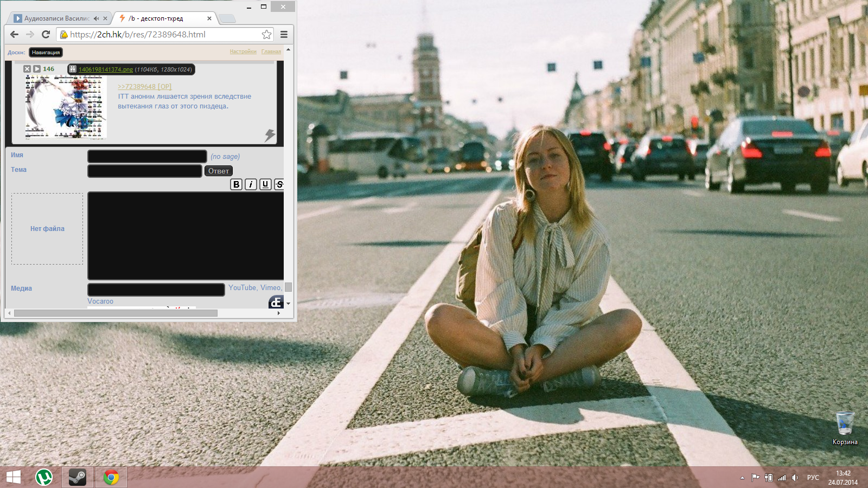Open the attached desktop image thumbnail
The width and height of the screenshot is (868, 488).
[66, 107]
